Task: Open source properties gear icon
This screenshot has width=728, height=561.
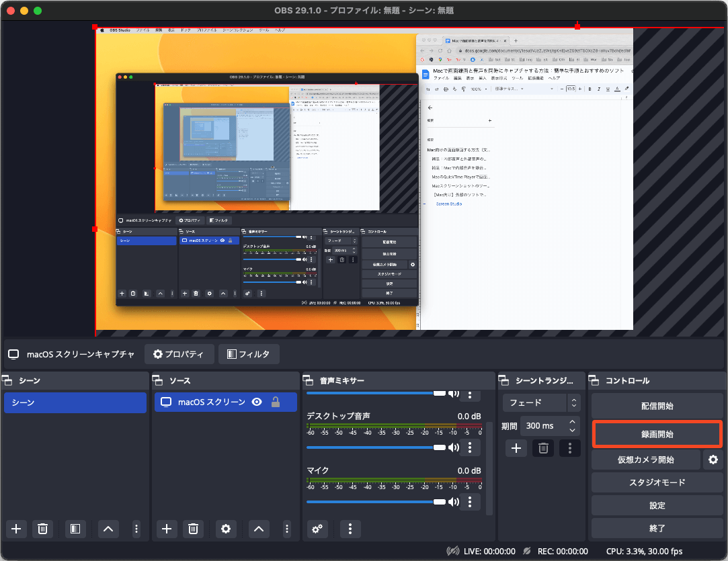Action: tap(226, 529)
